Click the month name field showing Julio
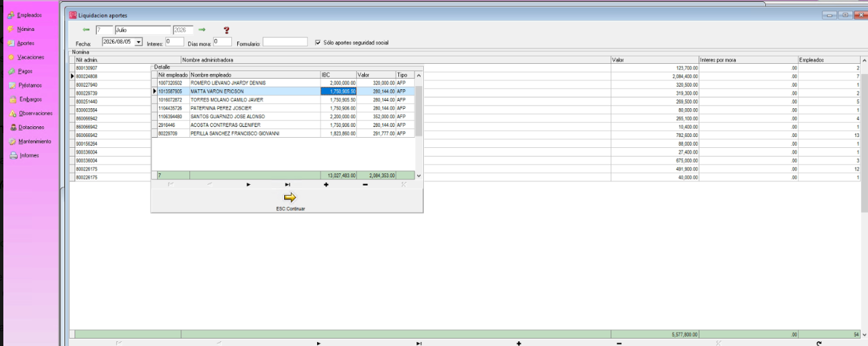Viewport: 868px width, 346px height. pyautogui.click(x=142, y=30)
